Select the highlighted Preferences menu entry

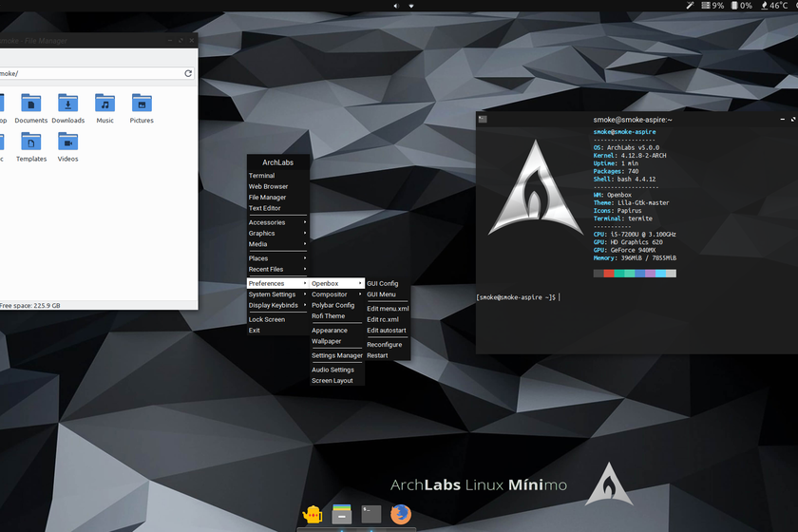tap(277, 283)
